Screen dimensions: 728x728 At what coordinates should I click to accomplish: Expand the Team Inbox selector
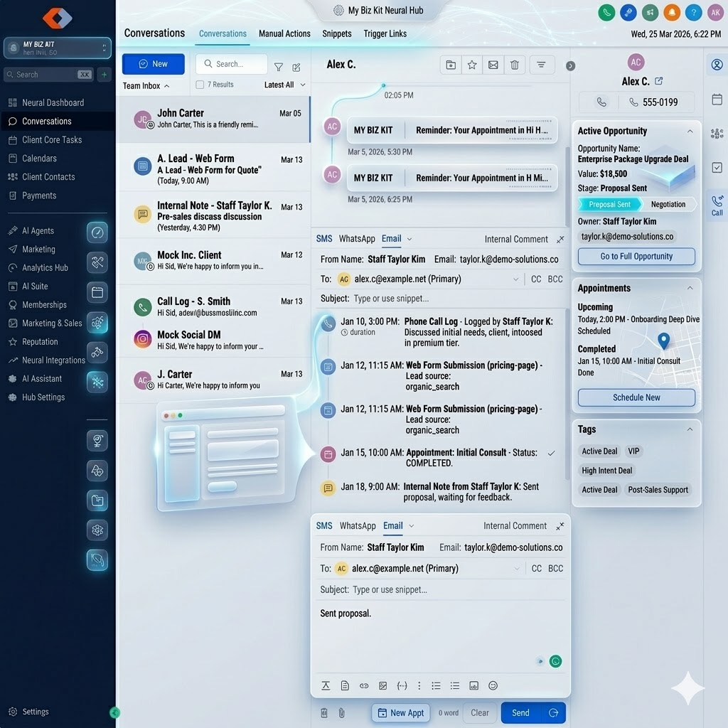[x=146, y=86]
